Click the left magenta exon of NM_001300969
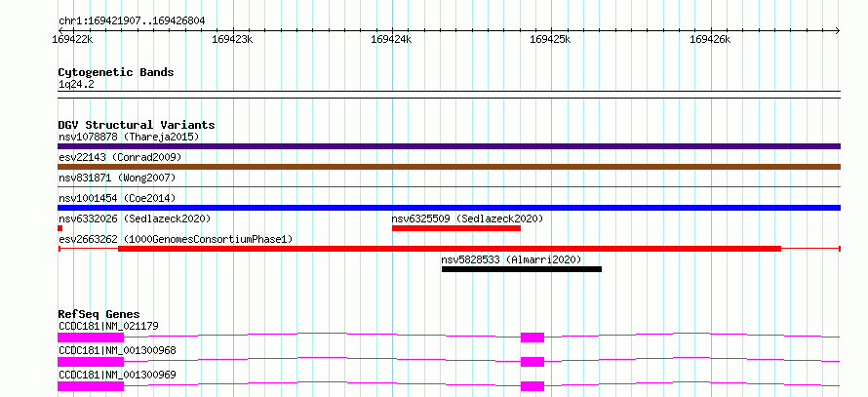 (x=91, y=386)
